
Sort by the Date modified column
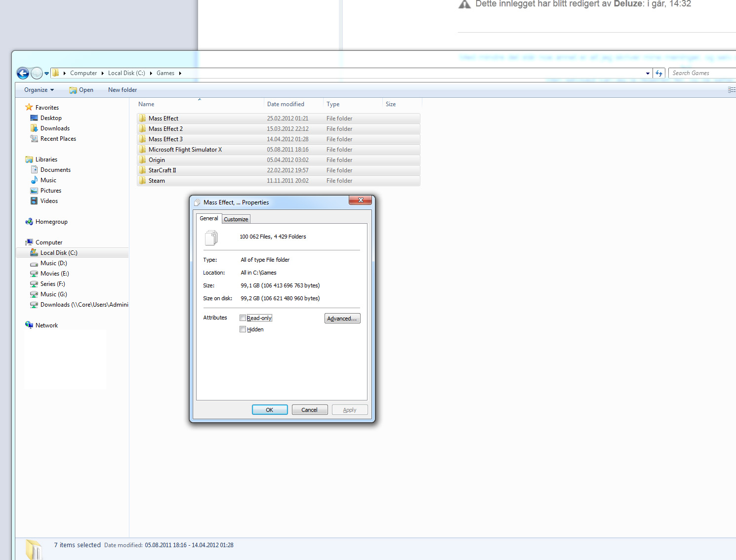pyautogui.click(x=293, y=104)
